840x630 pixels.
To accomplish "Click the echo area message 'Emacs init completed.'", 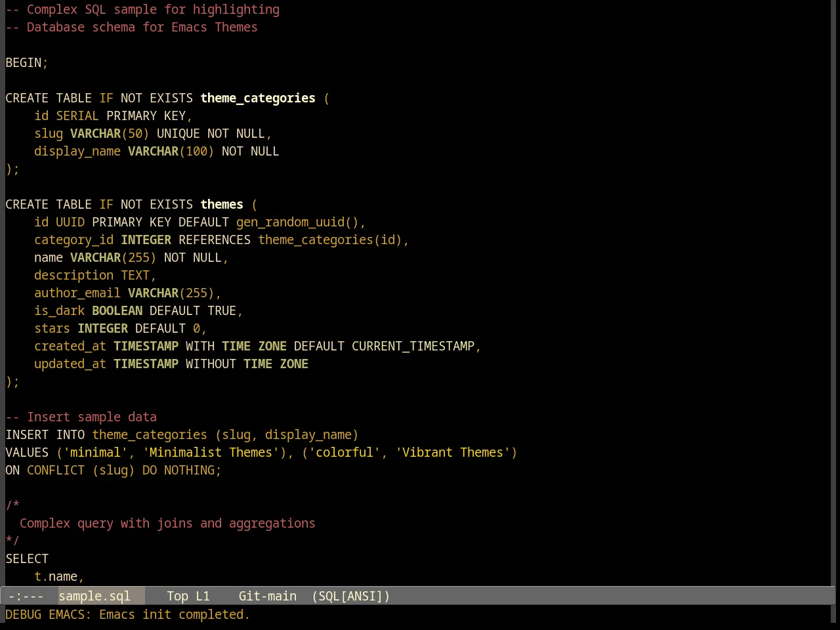I will (175, 614).
